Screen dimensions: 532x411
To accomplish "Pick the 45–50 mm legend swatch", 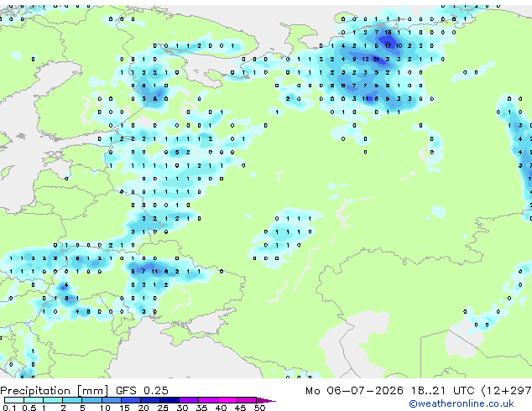I will click(x=247, y=400).
